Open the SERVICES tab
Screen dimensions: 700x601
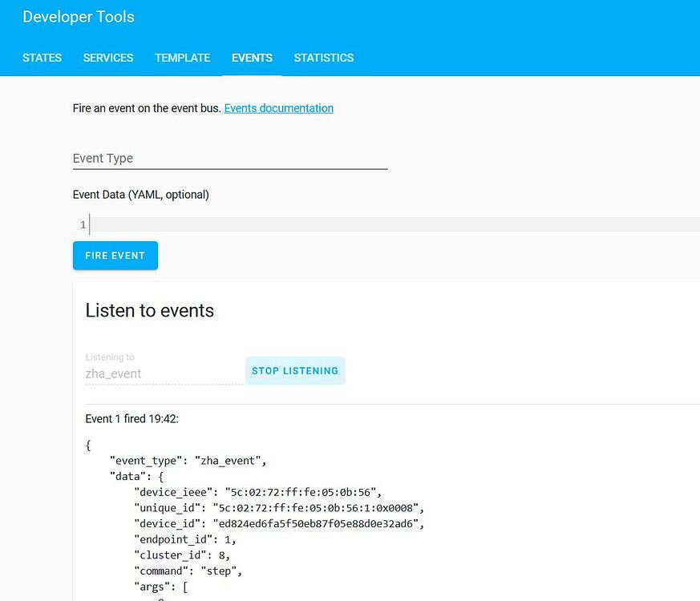point(108,58)
